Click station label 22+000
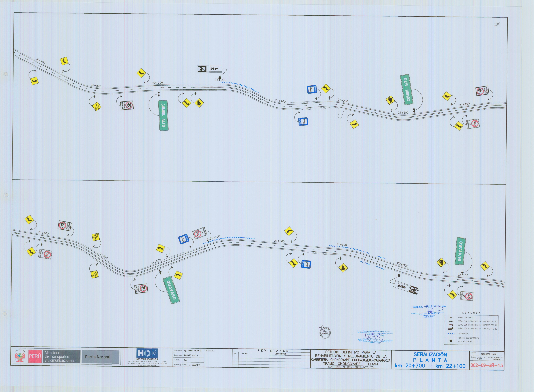534x392 pixels. (x=403, y=265)
